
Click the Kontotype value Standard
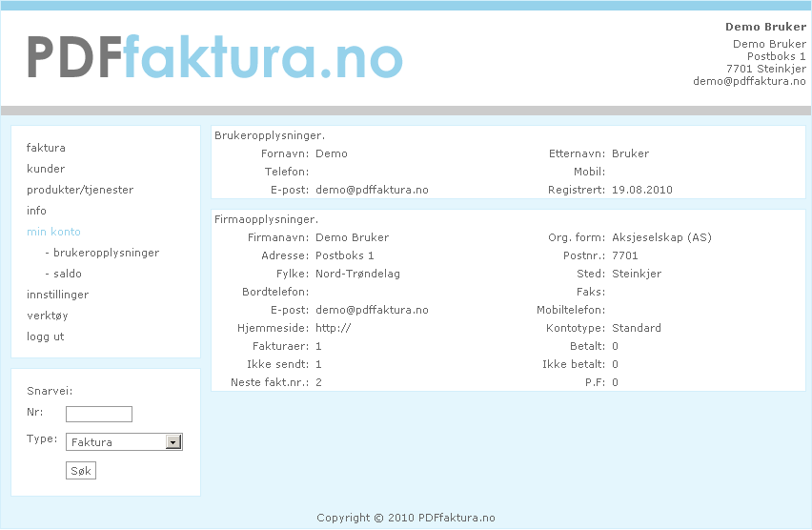pos(637,328)
